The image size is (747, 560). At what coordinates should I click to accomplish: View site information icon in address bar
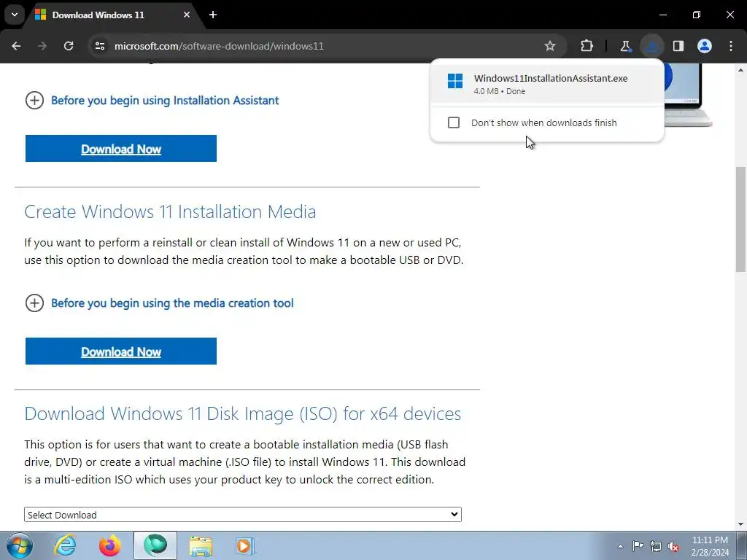tap(100, 46)
